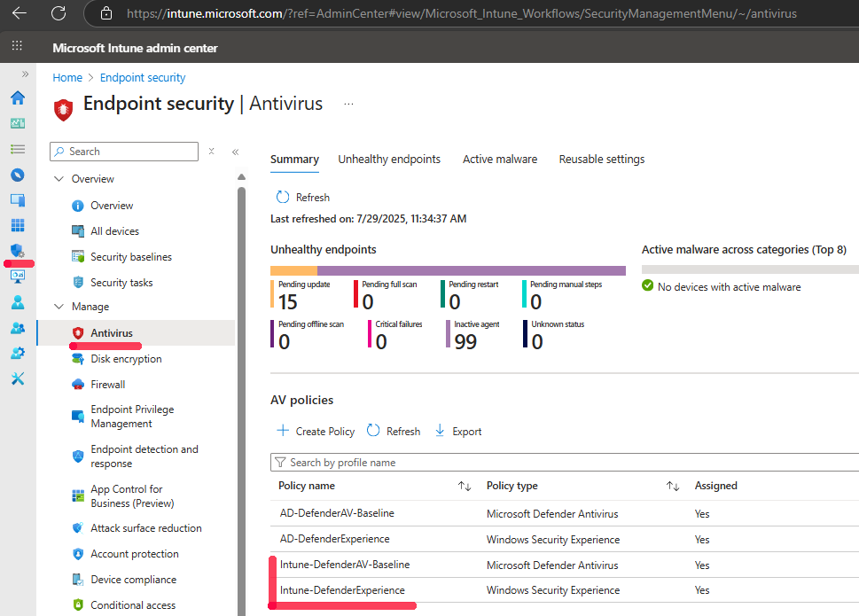Open the Overview menu item

112,206
